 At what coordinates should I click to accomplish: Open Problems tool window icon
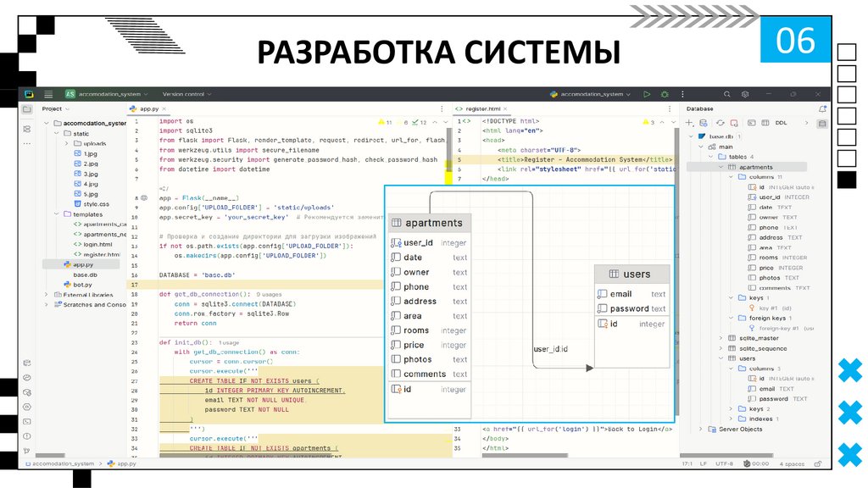[x=27, y=436]
